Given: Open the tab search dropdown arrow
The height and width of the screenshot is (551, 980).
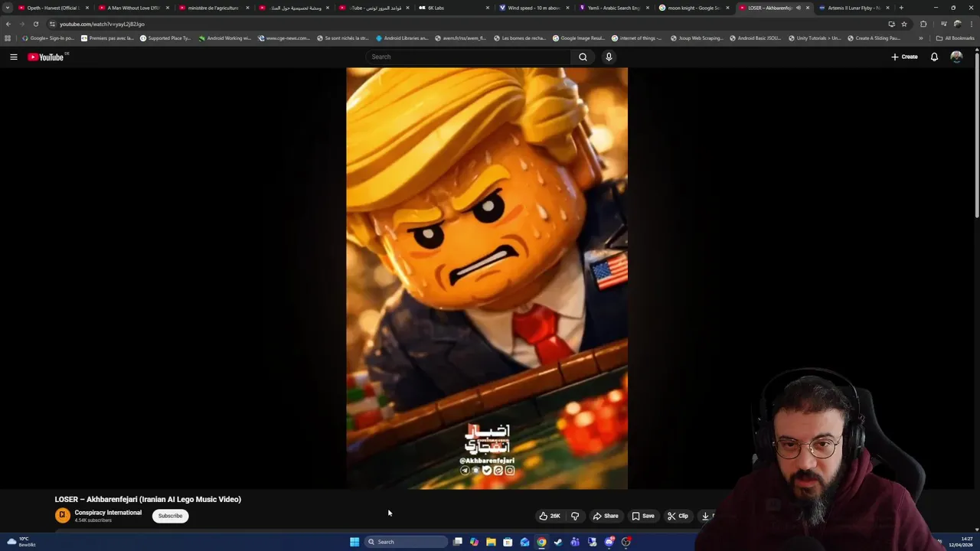Looking at the screenshot, I should point(7,8).
